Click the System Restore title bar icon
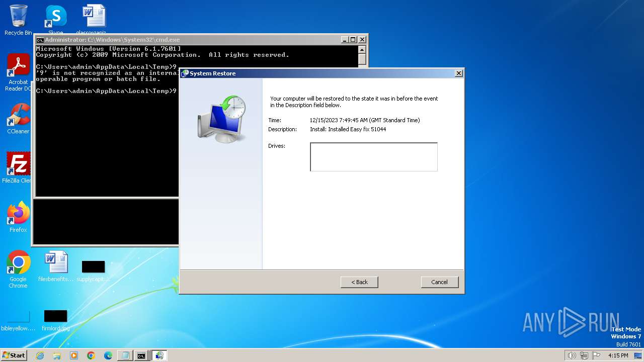This screenshot has height=362, width=644. 185,73
